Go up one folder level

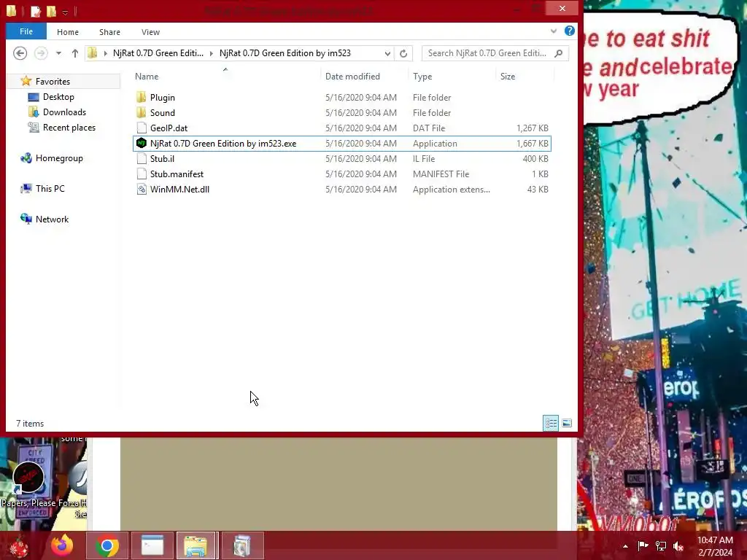[x=75, y=53]
